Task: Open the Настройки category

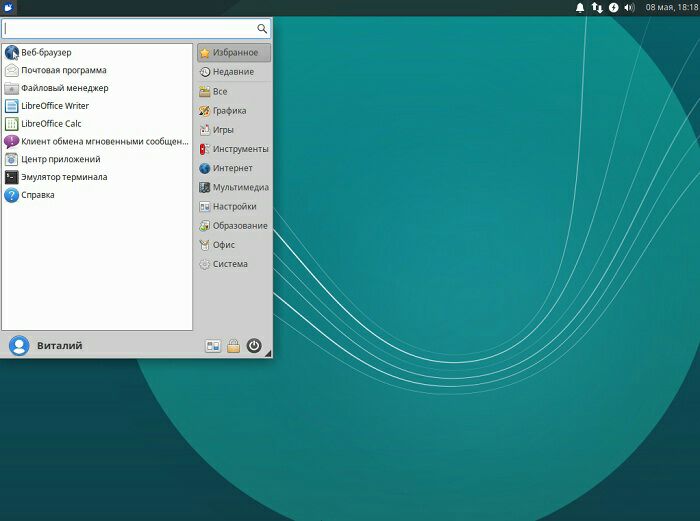Action: tap(234, 207)
